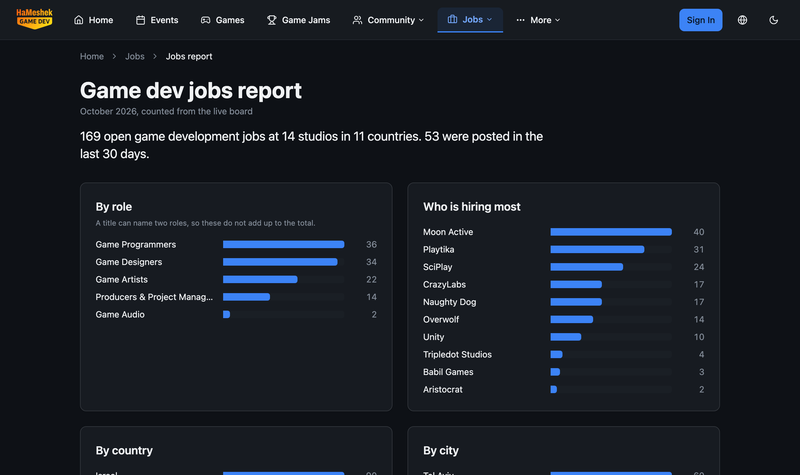Click the Who is hiring most heading
This screenshot has height=475, width=800.
point(472,207)
